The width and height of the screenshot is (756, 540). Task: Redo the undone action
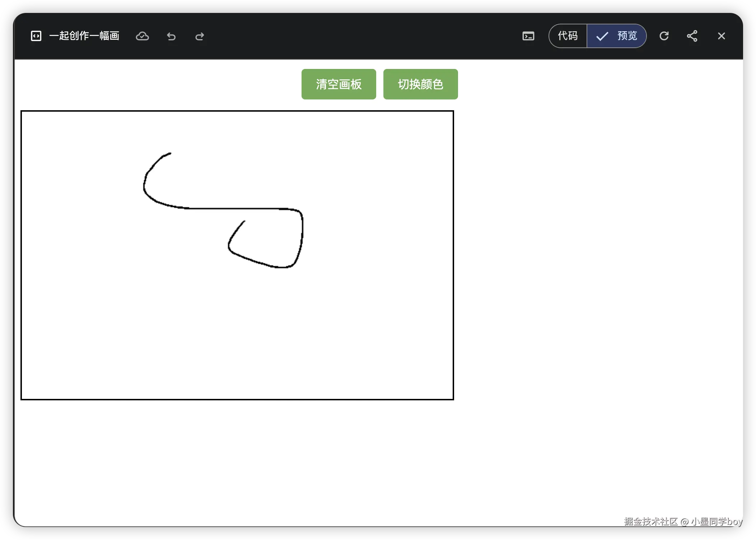200,36
